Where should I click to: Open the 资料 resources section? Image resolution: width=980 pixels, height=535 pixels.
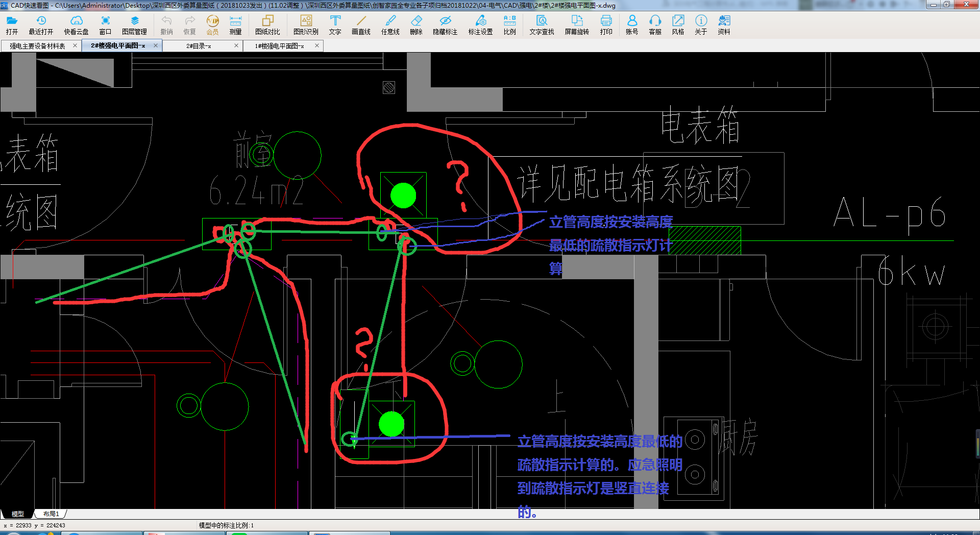tap(724, 25)
